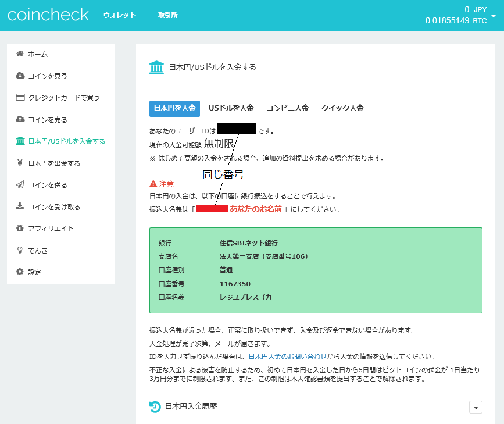This screenshot has width=504, height=424.
Task: Click the gear icon for 設定
Action: pos(20,272)
